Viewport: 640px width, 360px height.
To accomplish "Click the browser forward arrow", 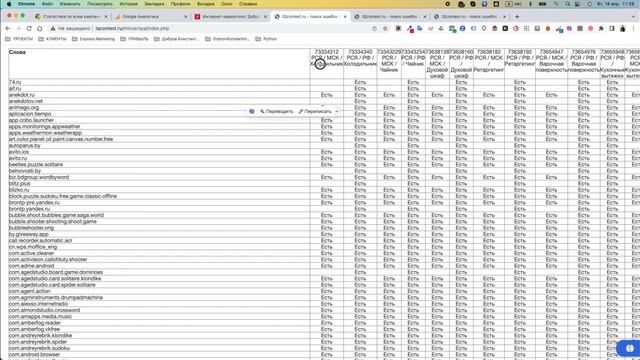I will point(18,29).
